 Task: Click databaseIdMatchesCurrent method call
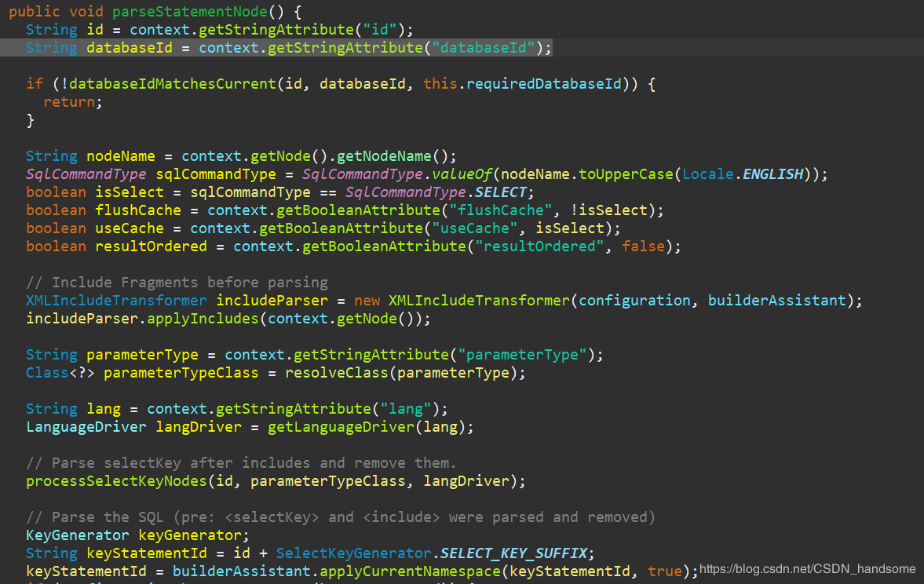pos(173,84)
